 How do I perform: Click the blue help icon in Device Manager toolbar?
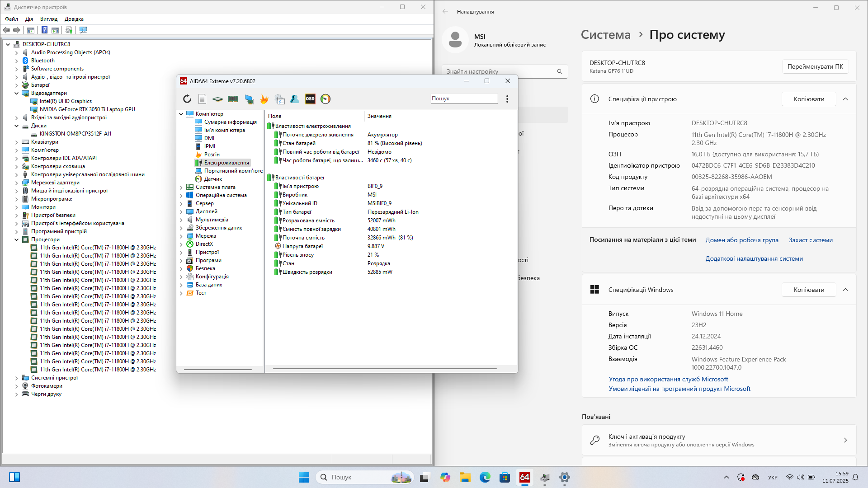pos(44,30)
